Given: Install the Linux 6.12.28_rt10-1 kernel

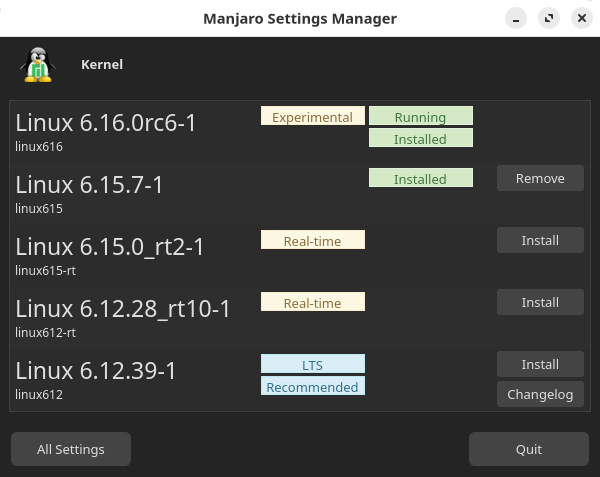Looking at the screenshot, I should pyautogui.click(x=540, y=302).
